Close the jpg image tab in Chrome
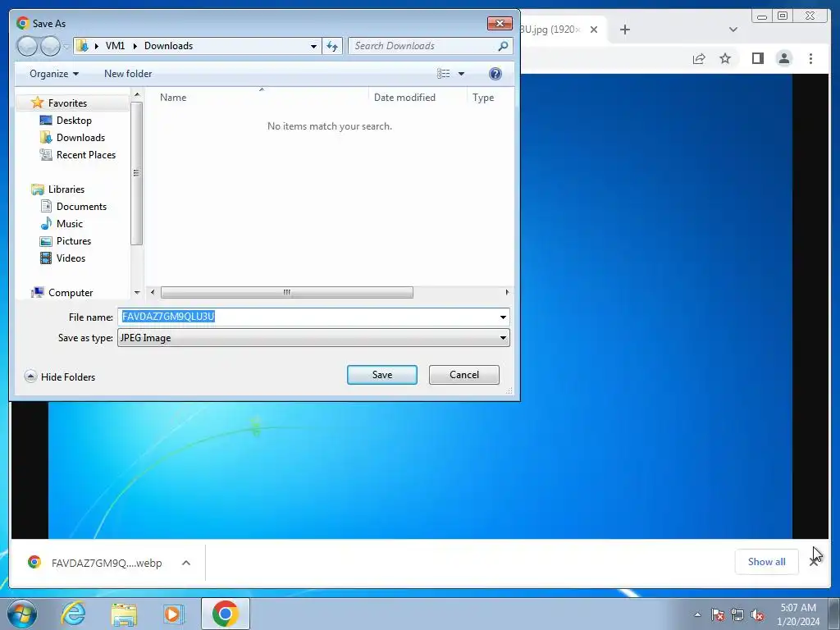The image size is (840, 630). point(594,30)
